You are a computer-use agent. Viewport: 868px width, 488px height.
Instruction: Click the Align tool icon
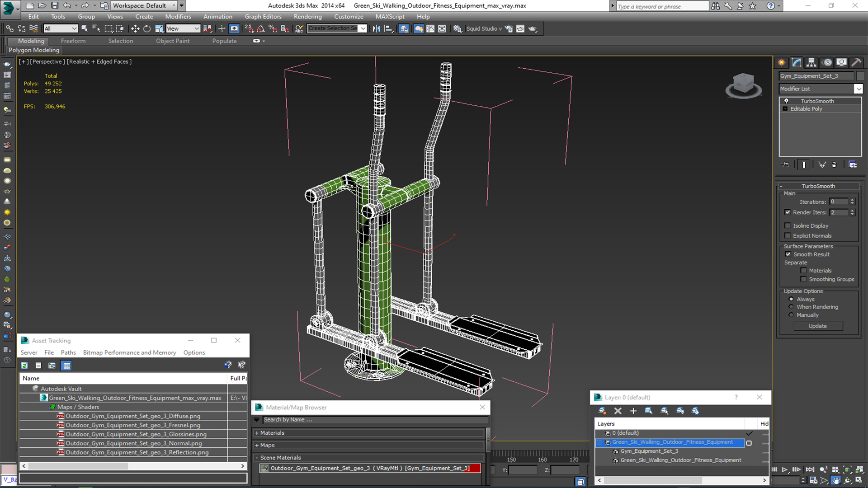[388, 28]
